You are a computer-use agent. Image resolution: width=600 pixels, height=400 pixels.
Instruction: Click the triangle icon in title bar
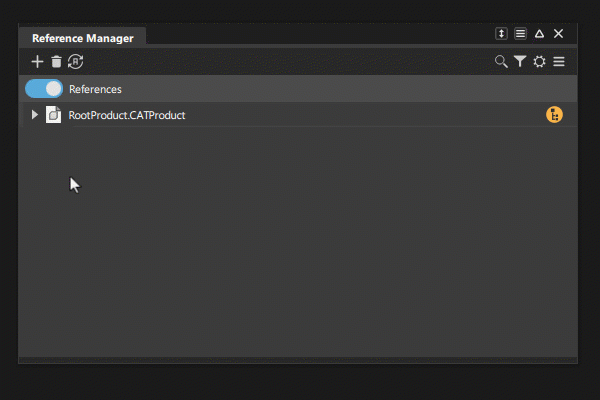pyautogui.click(x=539, y=34)
